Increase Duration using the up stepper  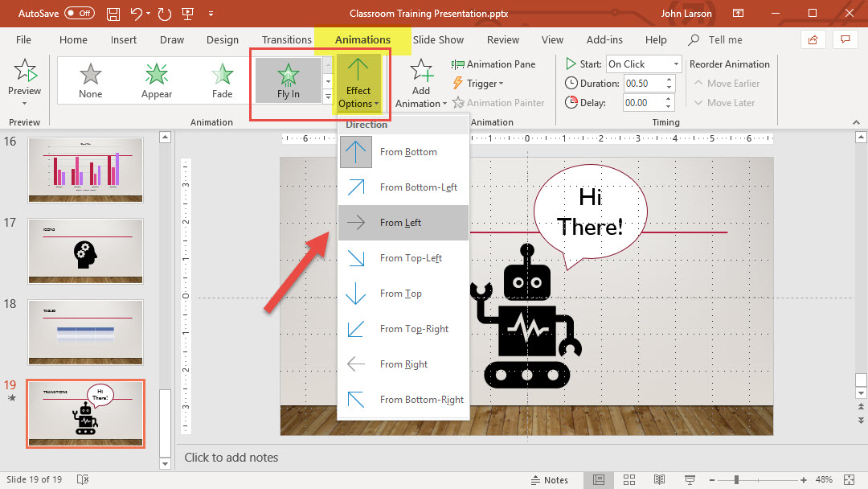point(668,80)
